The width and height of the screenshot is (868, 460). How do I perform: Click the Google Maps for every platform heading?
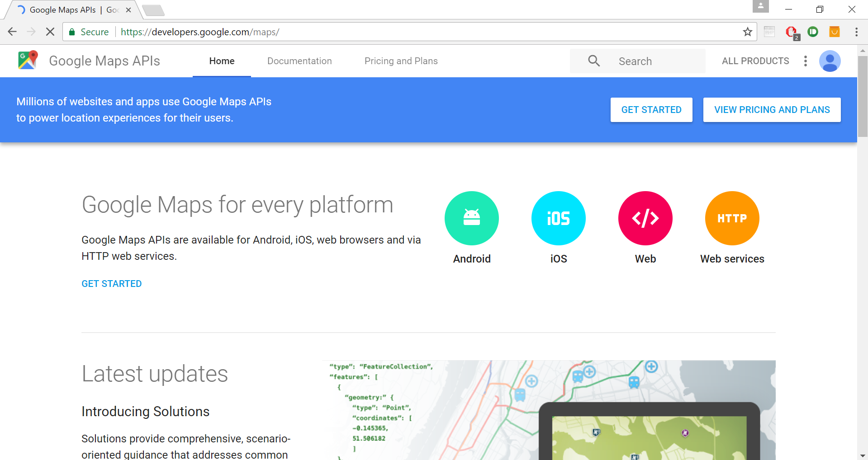[237, 205]
